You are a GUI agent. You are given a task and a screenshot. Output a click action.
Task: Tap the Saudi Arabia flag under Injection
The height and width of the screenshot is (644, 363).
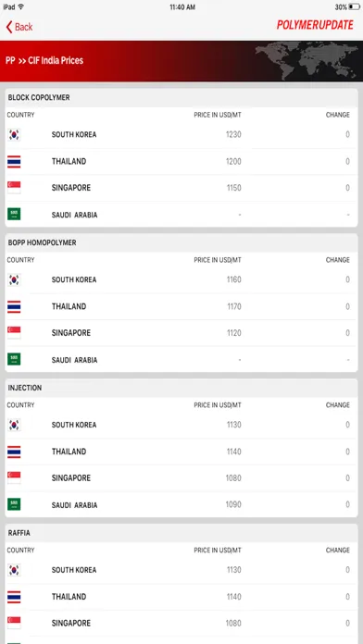click(x=14, y=504)
